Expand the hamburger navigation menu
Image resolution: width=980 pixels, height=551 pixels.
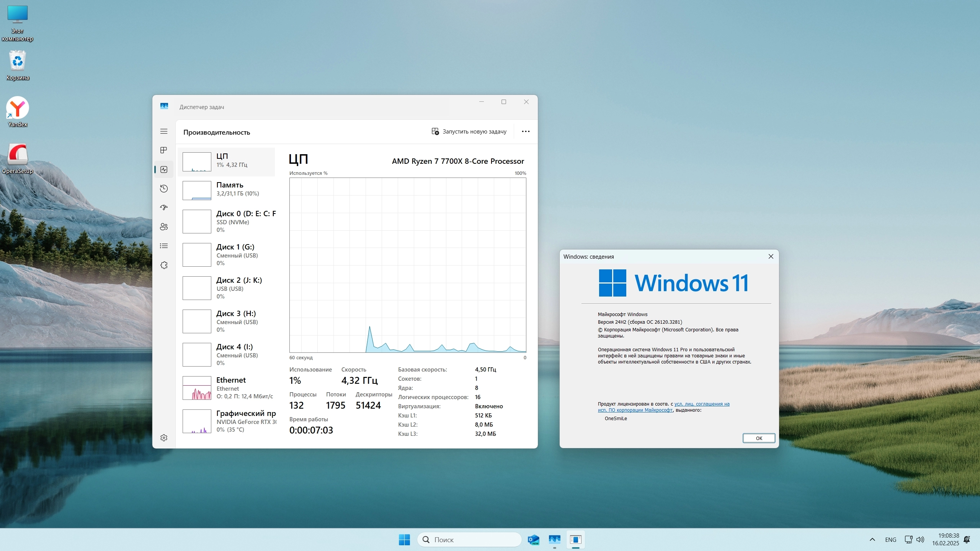pyautogui.click(x=164, y=131)
